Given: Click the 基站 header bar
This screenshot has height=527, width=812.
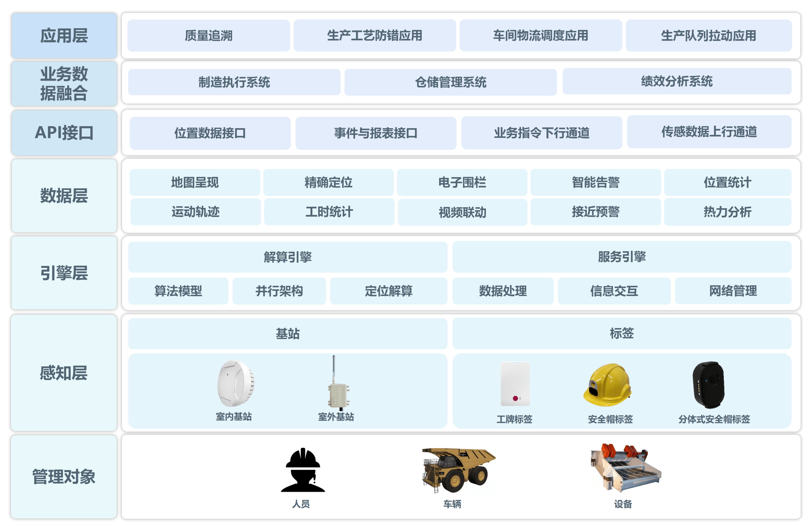Looking at the screenshot, I should coord(288,334).
